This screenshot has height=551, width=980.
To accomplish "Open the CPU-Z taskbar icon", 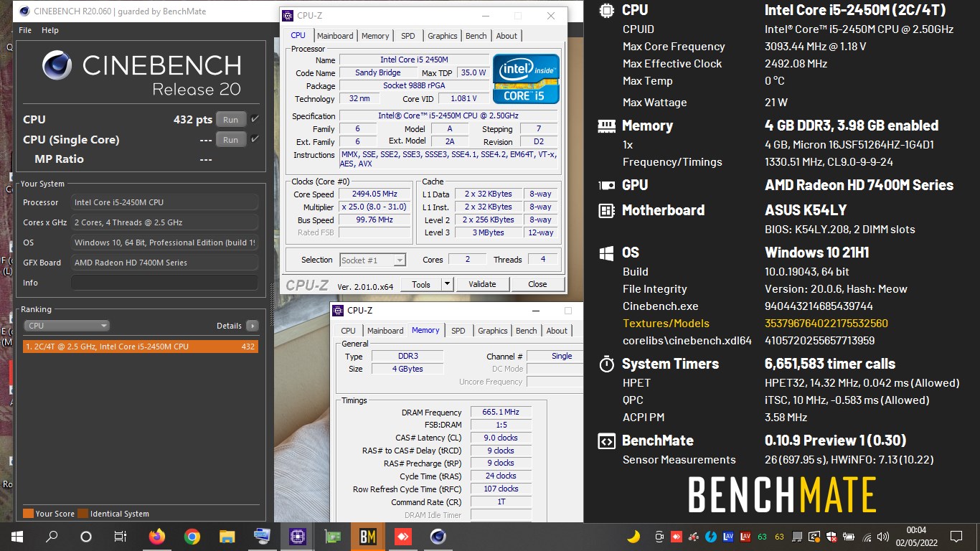I will [296, 536].
